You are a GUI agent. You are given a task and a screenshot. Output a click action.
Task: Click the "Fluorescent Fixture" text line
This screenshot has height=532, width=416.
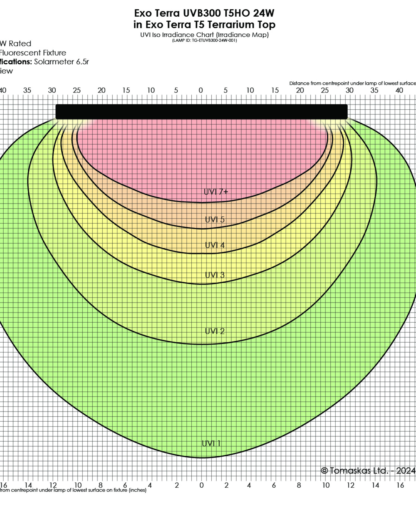(x=33, y=53)
